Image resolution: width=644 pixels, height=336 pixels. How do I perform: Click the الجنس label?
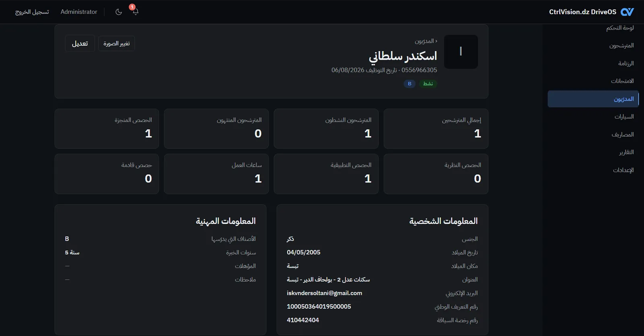(470, 239)
